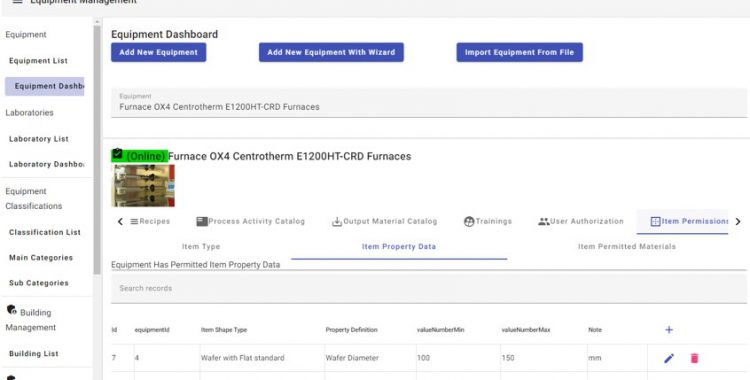
Task: Open Main Categories in the sidebar
Action: click(41, 257)
